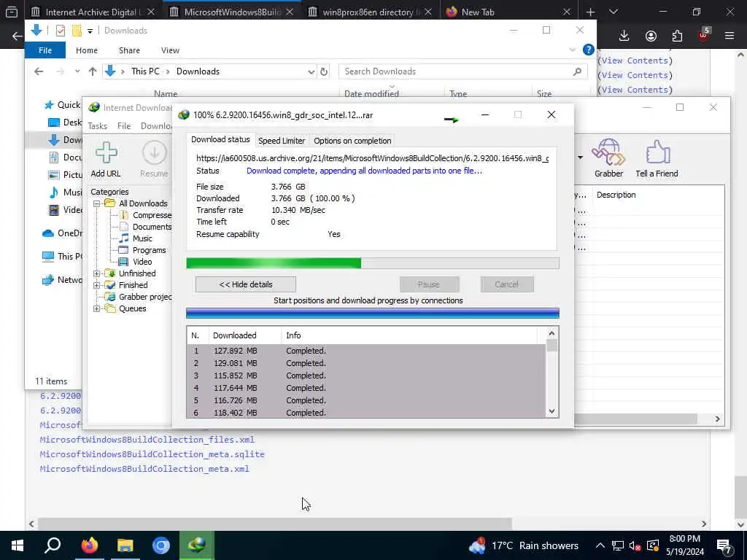The image size is (747, 560).
Task: Open MicrosoftWindows8BuildCollection_meta.sqlite link
Action: tap(152, 454)
